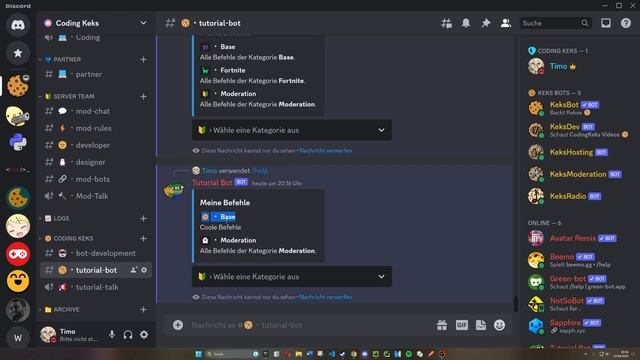Image resolution: width=640 pixels, height=360 pixels.
Task: Open the designer channel
Action: 96,162
